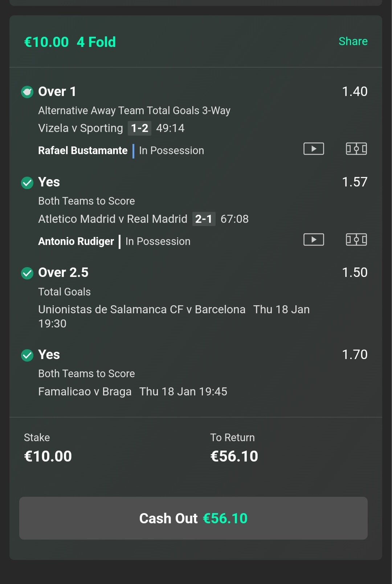Click green check icon beside Over 2.5
This screenshot has width=392, height=584.
(x=27, y=273)
